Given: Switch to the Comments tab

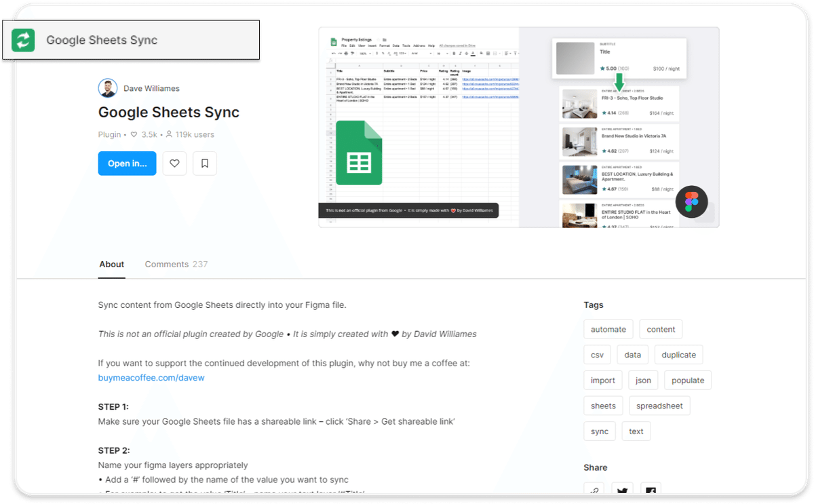Looking at the screenshot, I should tap(176, 265).
